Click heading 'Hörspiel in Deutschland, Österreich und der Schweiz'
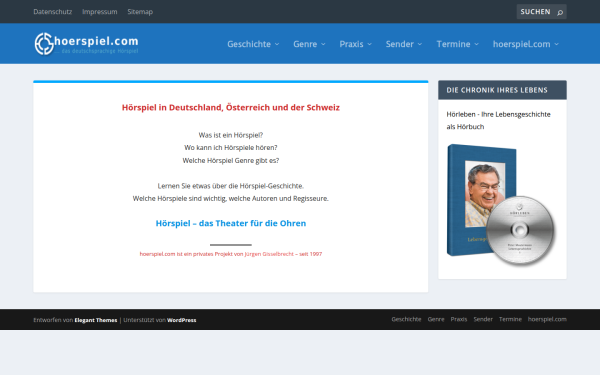Image resolution: width=600 pixels, height=375 pixels. point(231,108)
